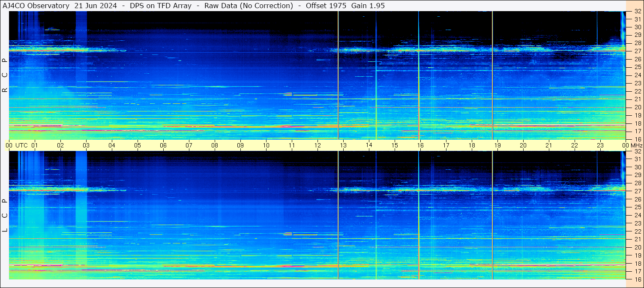The image size is (644, 288).
Task: Select hour '17' on the time axis
Action: pyautogui.click(x=446, y=145)
